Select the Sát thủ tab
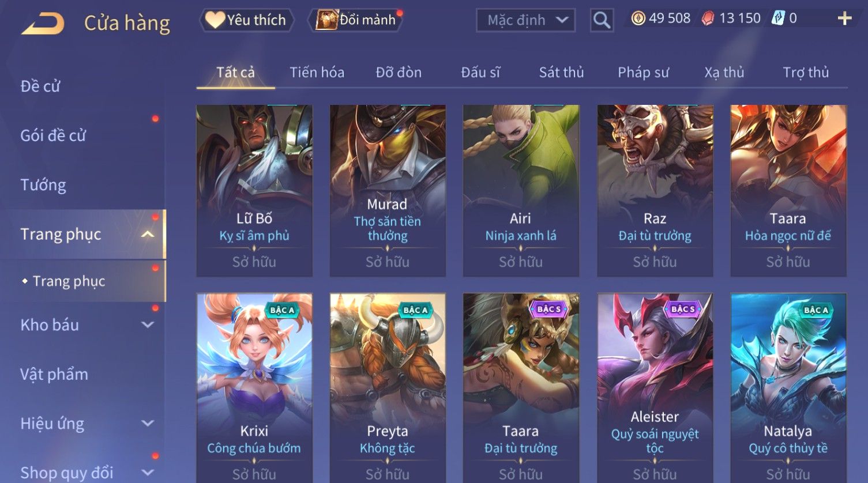The width and height of the screenshot is (868, 483). point(561,72)
